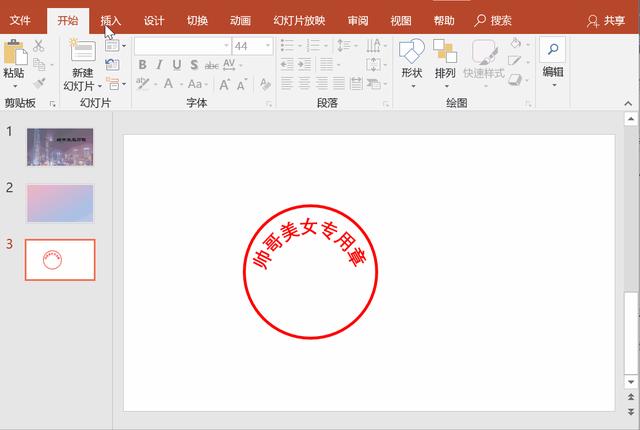Open the shape fill color paint bucket

coord(514,44)
